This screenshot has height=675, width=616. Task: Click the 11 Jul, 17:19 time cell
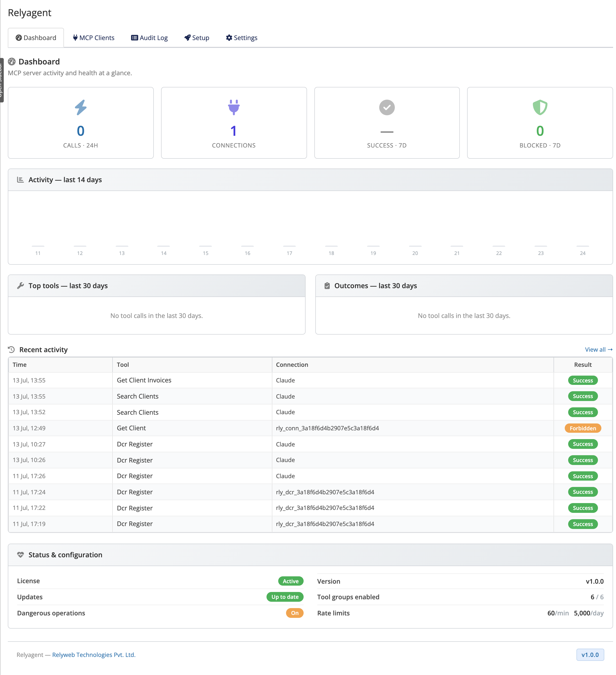(x=61, y=524)
